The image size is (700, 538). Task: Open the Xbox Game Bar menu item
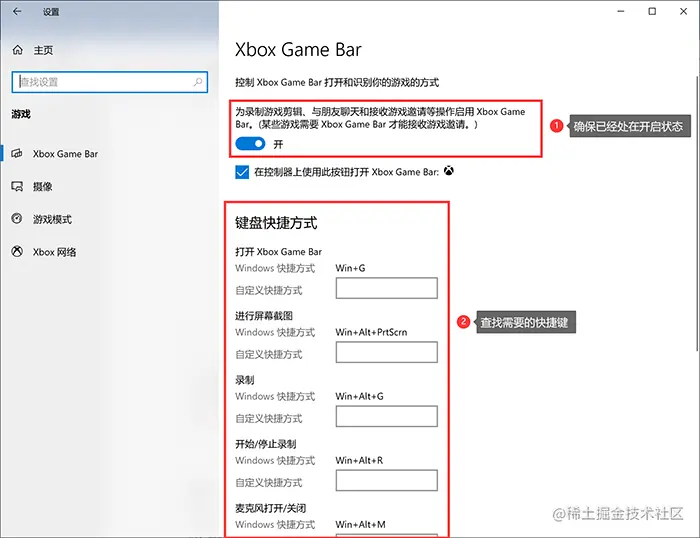[109, 154]
